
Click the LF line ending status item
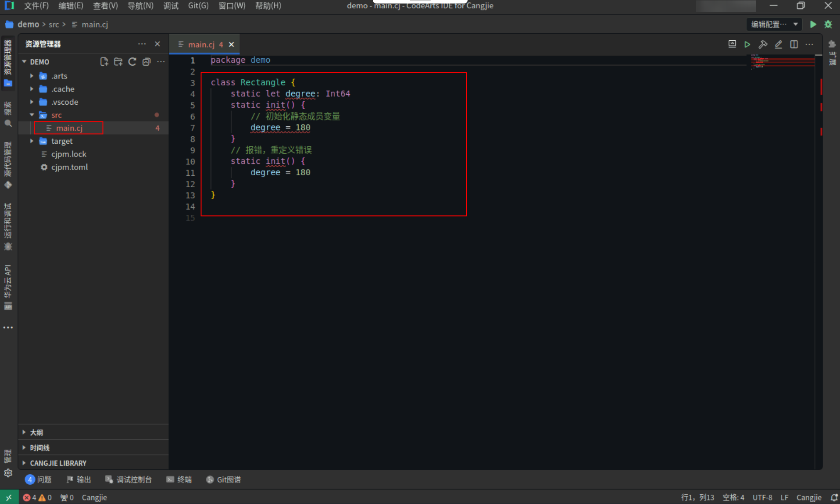[x=784, y=497]
